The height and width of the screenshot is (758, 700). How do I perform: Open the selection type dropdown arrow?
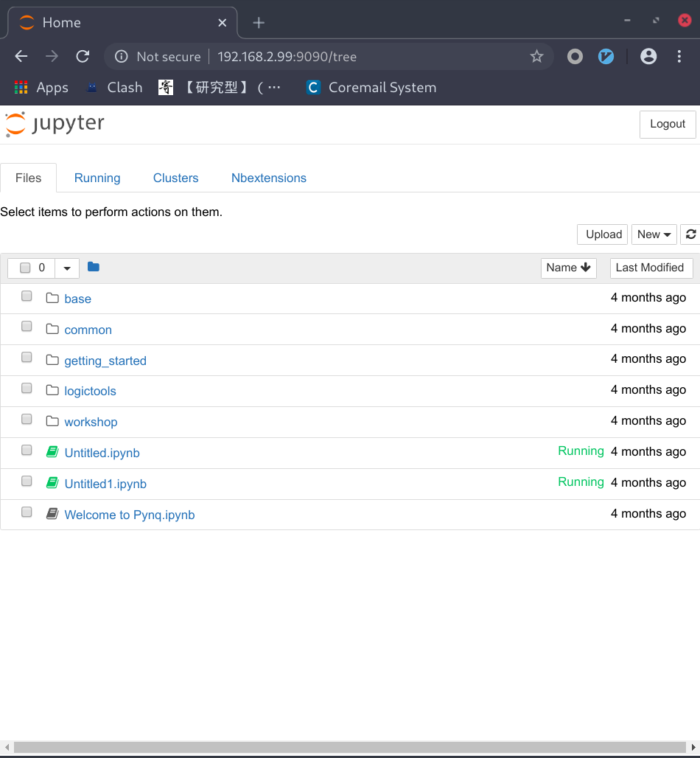(67, 268)
